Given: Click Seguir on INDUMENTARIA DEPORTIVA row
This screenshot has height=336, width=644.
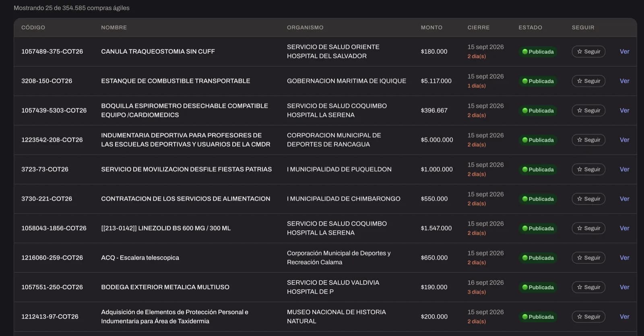Looking at the screenshot, I should pos(588,140).
